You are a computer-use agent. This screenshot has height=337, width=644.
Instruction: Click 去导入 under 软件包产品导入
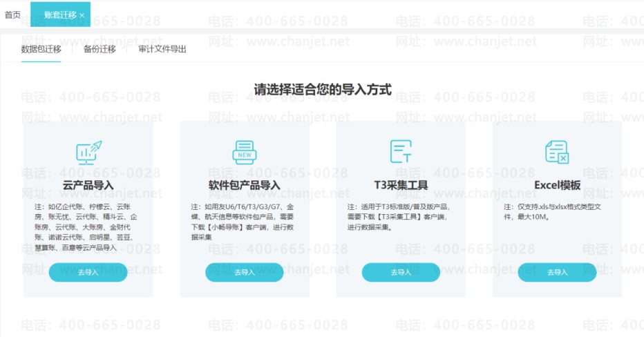245,272
